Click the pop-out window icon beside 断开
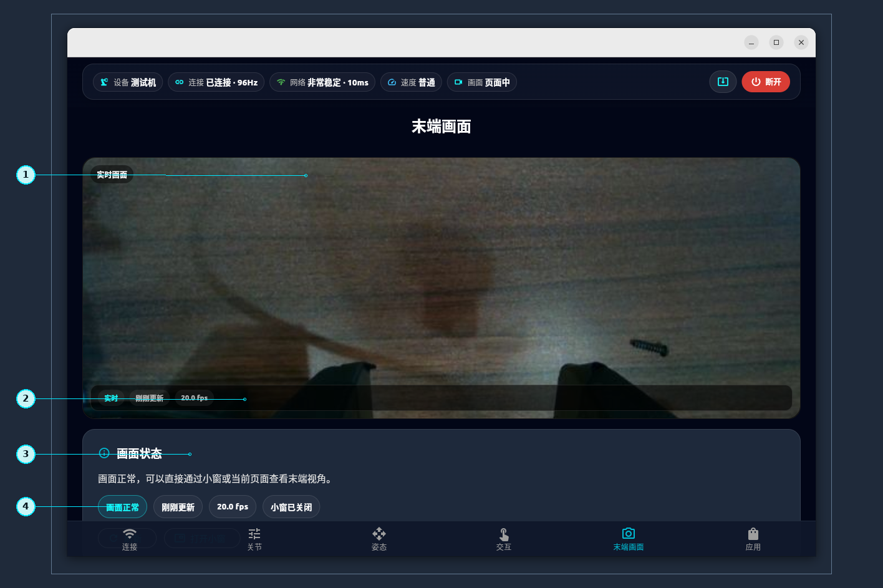 click(723, 82)
